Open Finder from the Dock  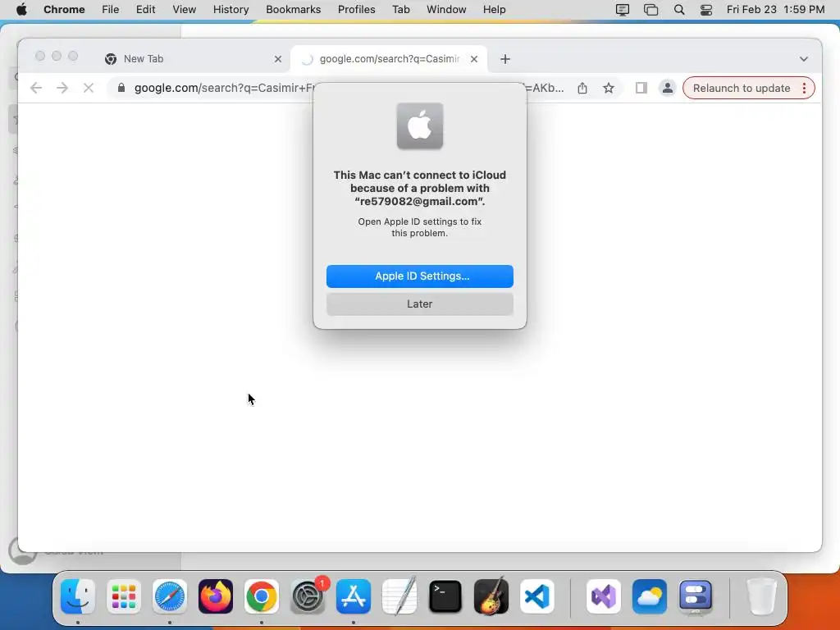(78, 596)
